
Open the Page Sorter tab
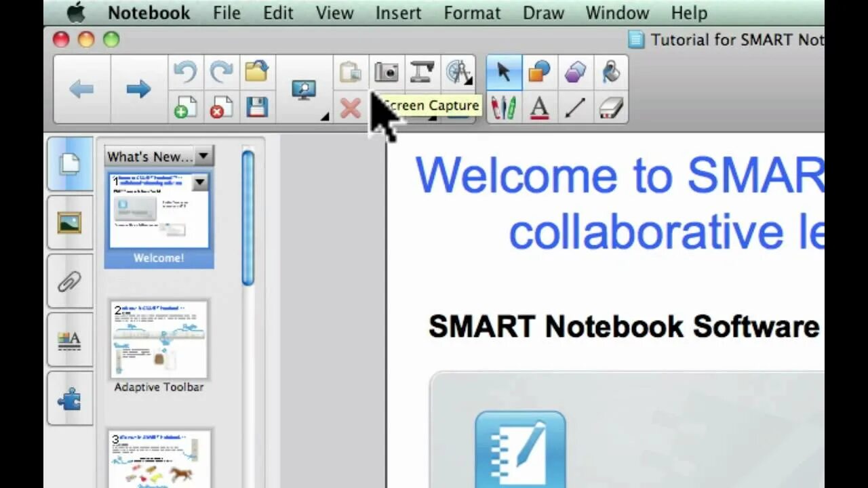point(70,163)
